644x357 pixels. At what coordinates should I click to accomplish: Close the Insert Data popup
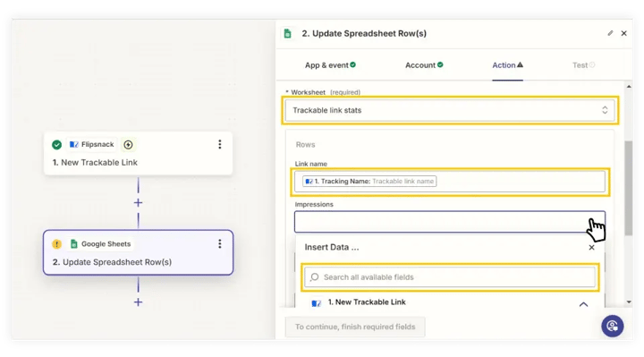591,247
